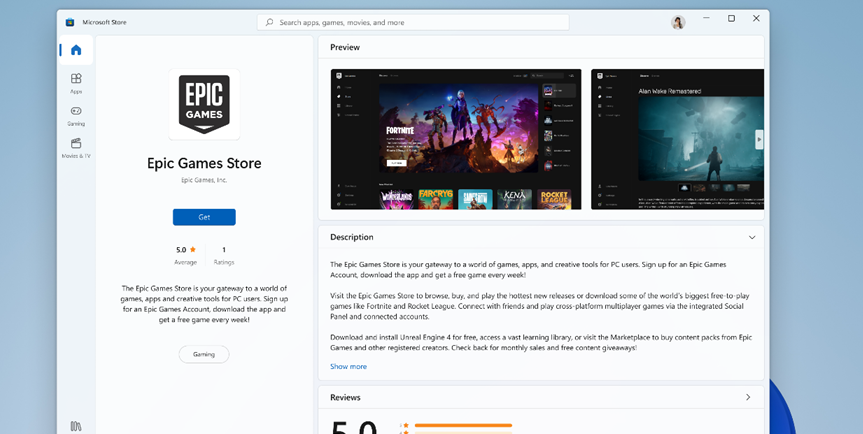Close the Microsoft Store window
This screenshot has width=863, height=434.
pos(756,19)
